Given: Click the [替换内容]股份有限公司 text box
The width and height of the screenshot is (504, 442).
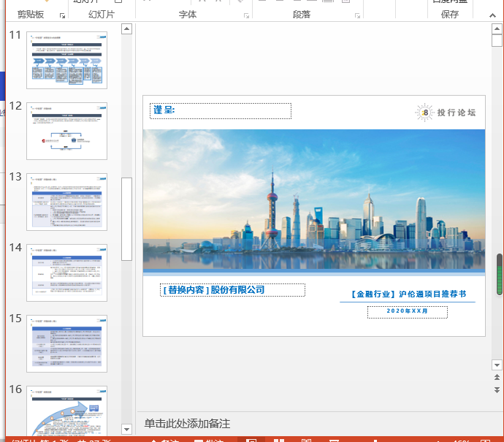Looking at the screenshot, I should click(232, 290).
